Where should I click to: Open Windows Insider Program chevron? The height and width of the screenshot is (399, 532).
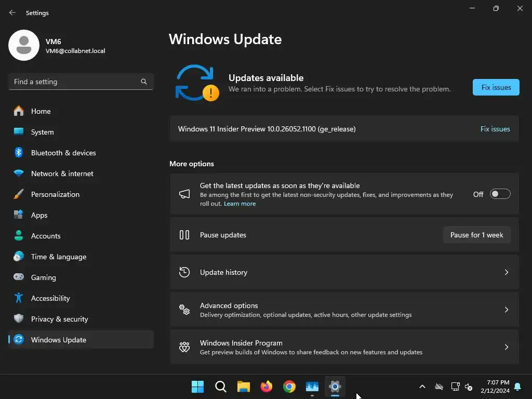(x=506, y=347)
